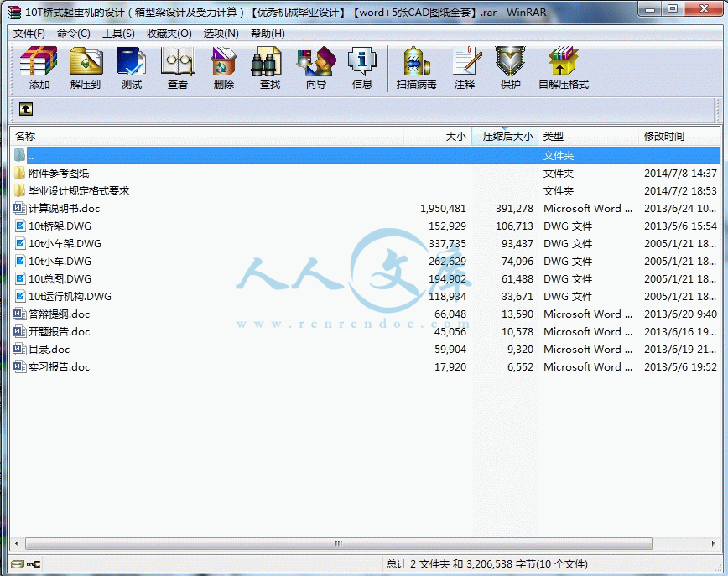Click packed size value 106,713
The width and height of the screenshot is (728, 576).
pos(514,226)
